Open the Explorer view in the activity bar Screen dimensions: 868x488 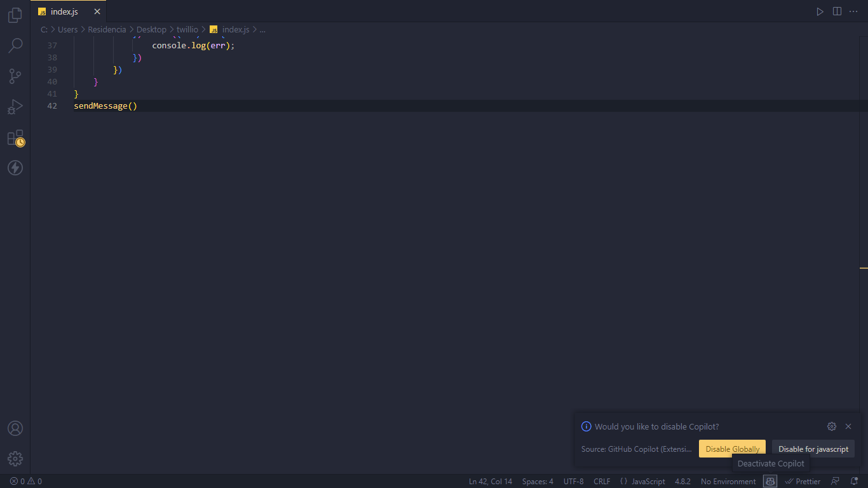[x=15, y=15]
